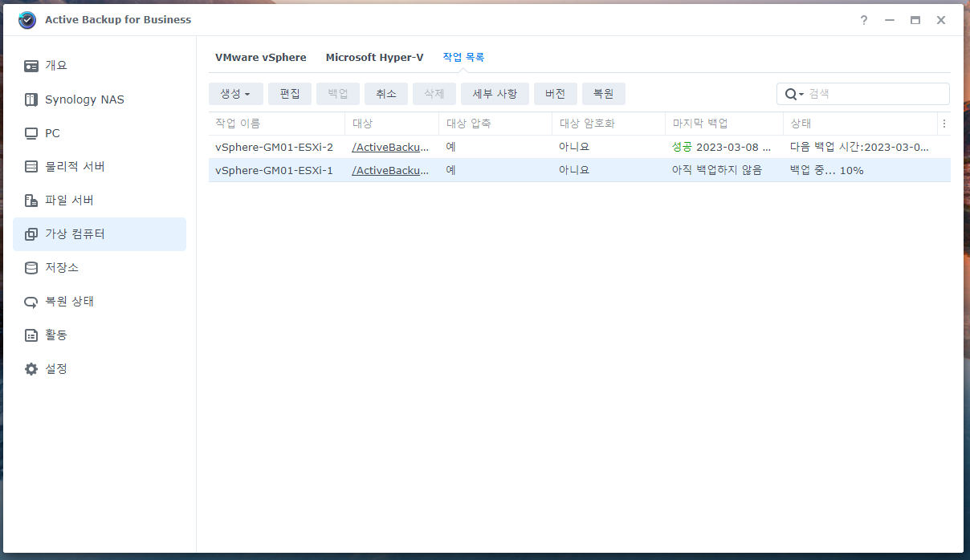970x560 pixels.
Task: Sort by the 대상 암호화 column header
Action: (609, 124)
